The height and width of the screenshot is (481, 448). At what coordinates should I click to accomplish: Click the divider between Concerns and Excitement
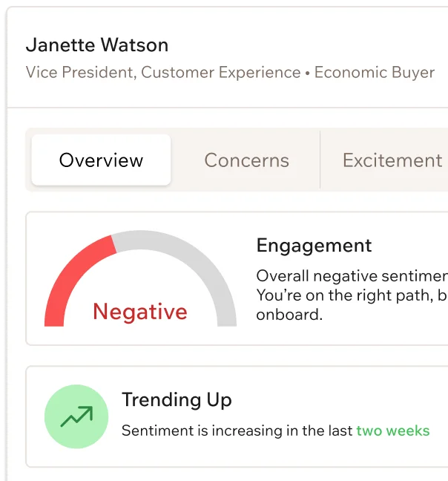[320, 160]
